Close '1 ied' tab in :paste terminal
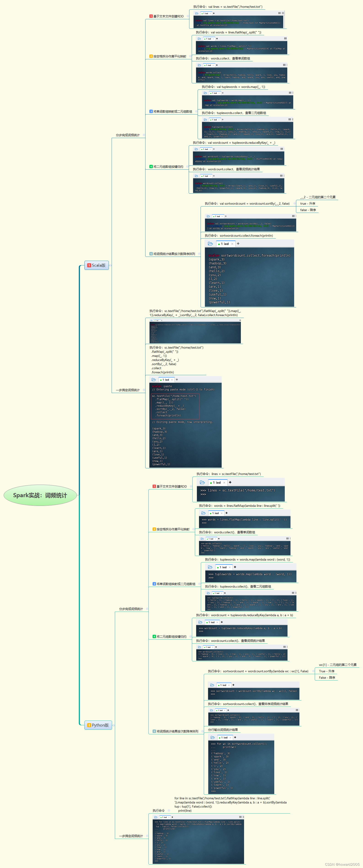The width and height of the screenshot is (363, 868). click(172, 380)
